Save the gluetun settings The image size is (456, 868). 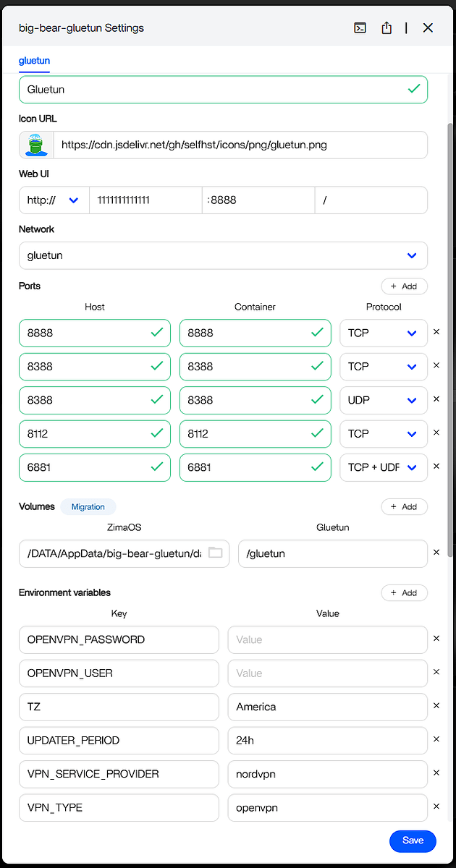(413, 841)
